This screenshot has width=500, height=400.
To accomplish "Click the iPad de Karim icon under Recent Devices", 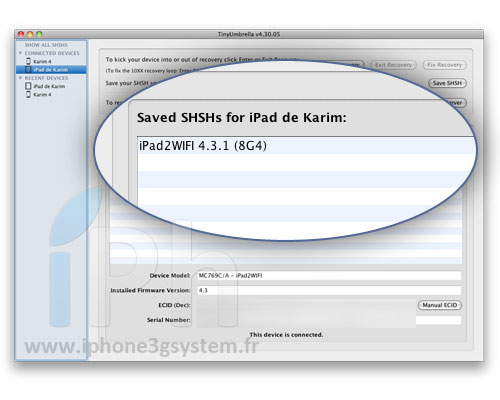I will point(28,86).
